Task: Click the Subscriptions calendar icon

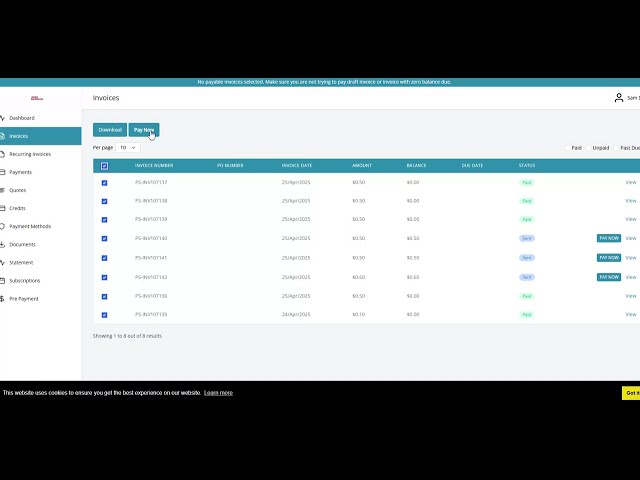Action: coord(3,280)
